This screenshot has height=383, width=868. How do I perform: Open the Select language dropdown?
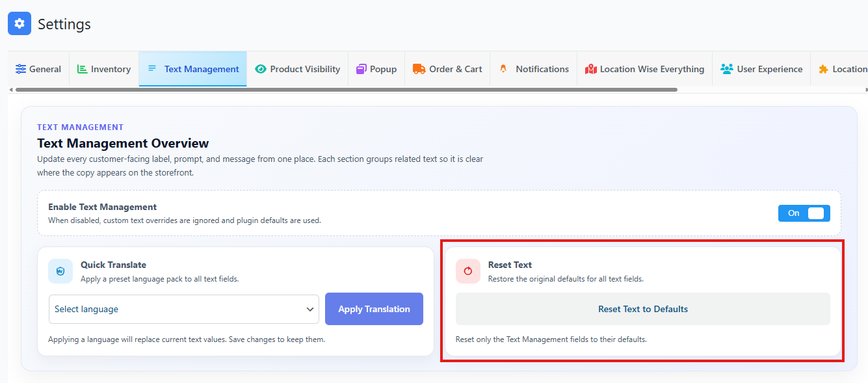pos(184,310)
